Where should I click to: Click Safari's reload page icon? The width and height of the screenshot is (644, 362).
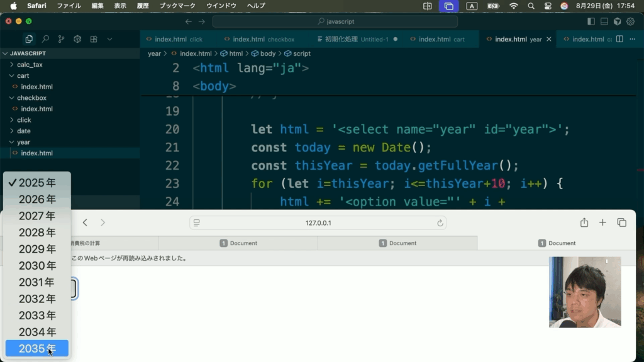coord(440,223)
